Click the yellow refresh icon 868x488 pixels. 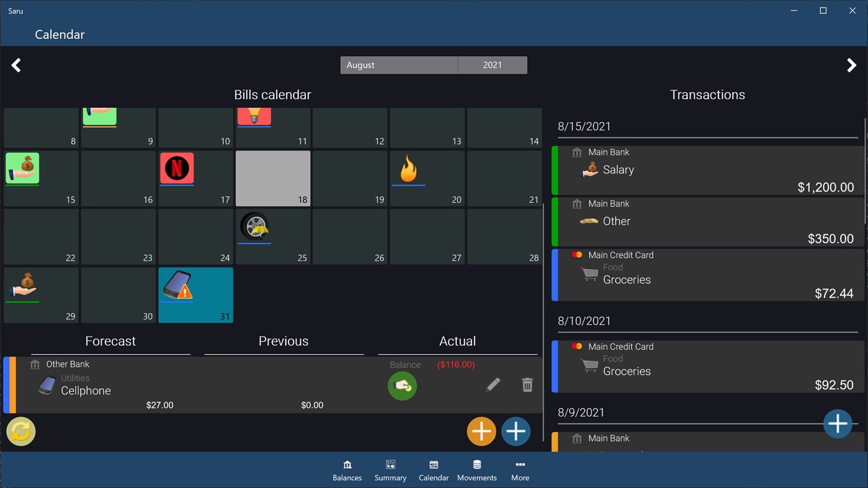[20, 431]
